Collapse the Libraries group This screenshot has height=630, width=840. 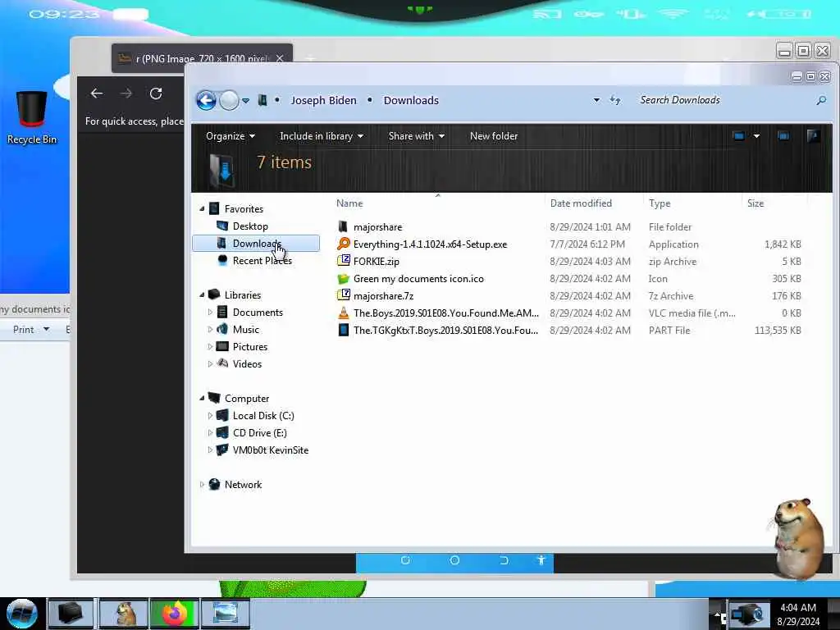(202, 294)
